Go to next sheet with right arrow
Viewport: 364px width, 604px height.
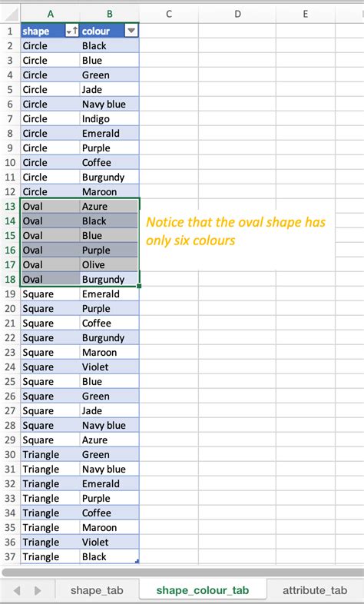pyautogui.click(x=38, y=590)
